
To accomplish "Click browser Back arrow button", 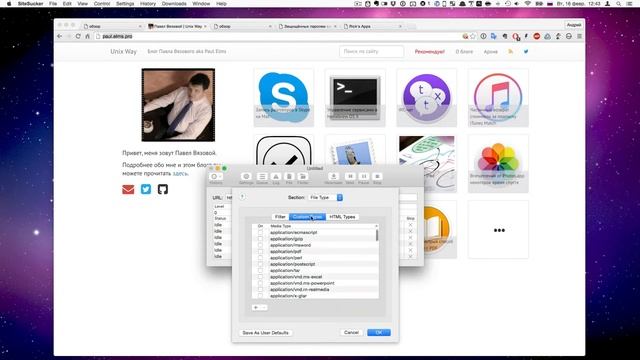I will tap(60, 36).
